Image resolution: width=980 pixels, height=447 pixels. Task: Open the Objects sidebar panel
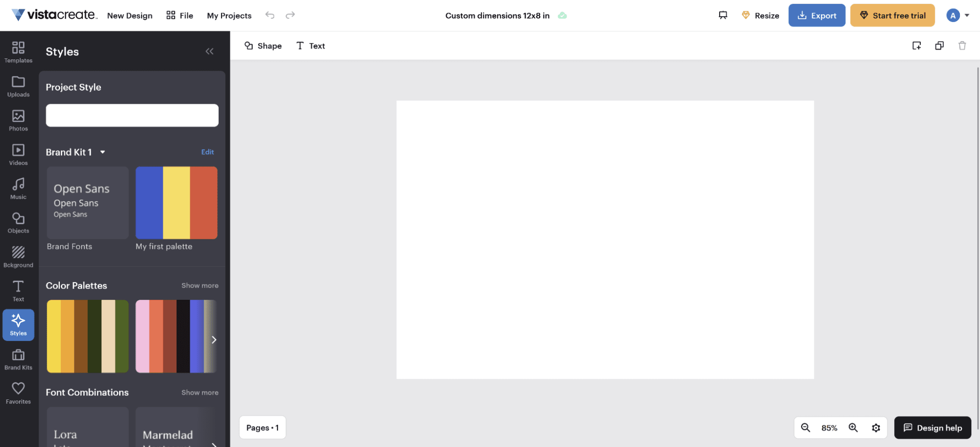click(x=18, y=223)
